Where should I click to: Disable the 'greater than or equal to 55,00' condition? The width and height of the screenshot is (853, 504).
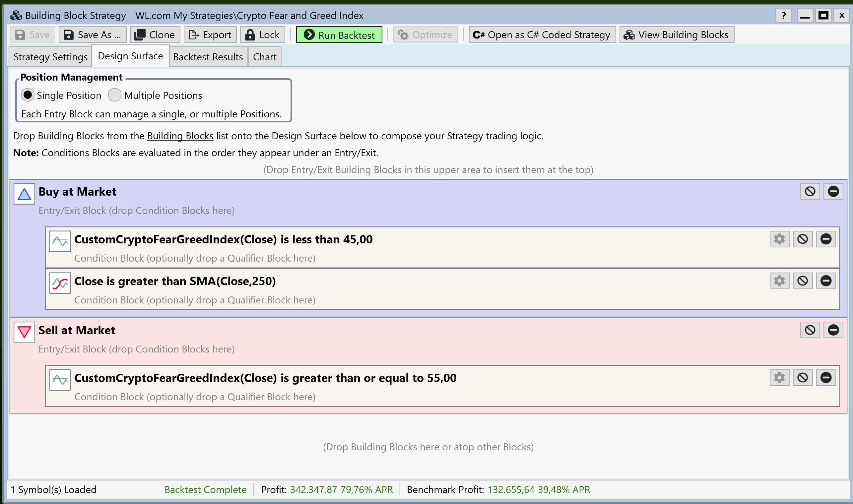coord(802,378)
